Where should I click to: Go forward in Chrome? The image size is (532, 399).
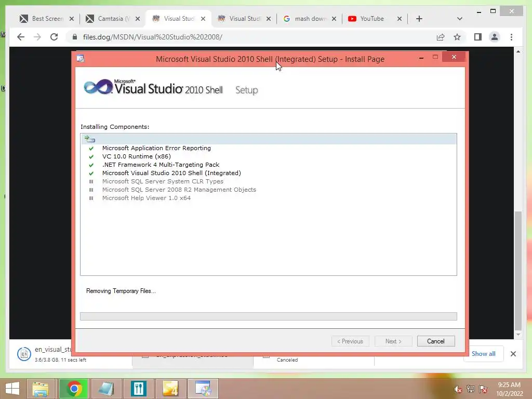point(37,37)
